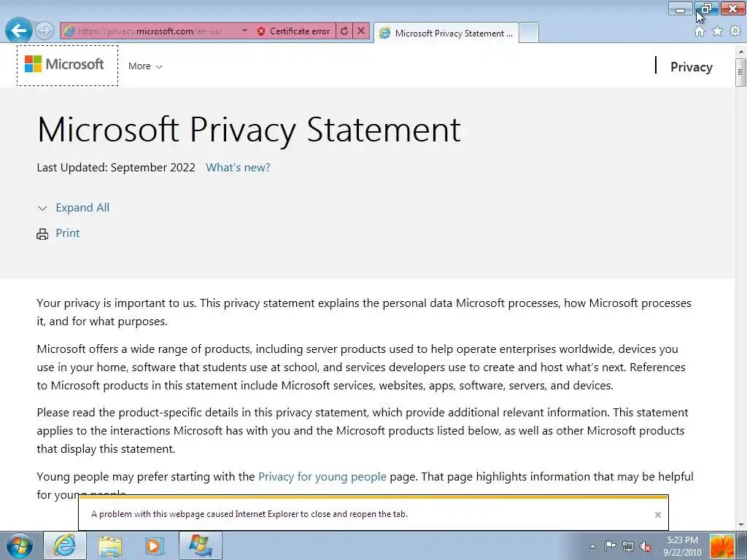
Task: Open the What's new? link
Action: [x=238, y=168]
